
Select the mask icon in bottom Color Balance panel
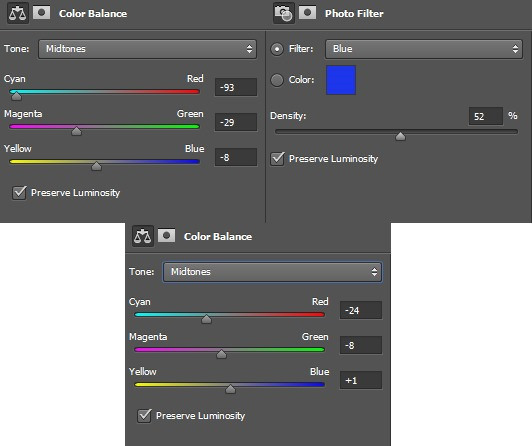(166, 236)
